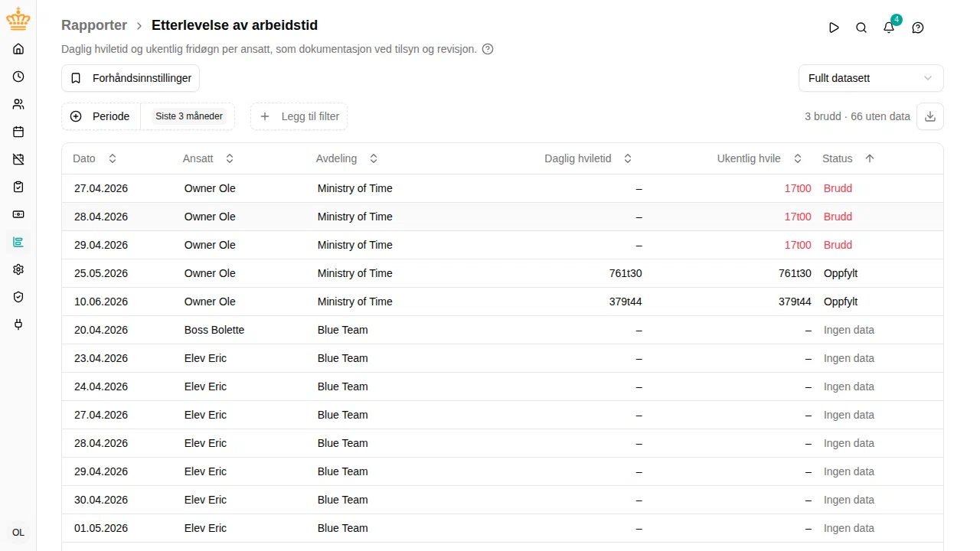Sort table by Dato column
This screenshot has height=551, width=980.
95,158
